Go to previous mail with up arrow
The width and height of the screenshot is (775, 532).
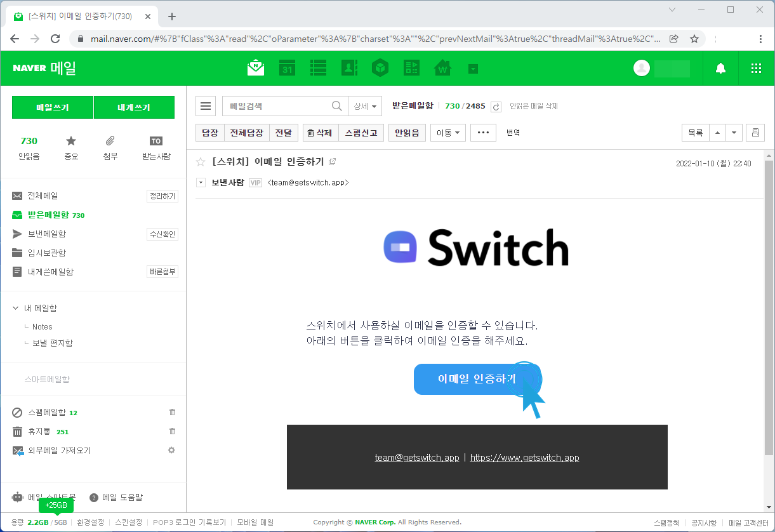717,133
